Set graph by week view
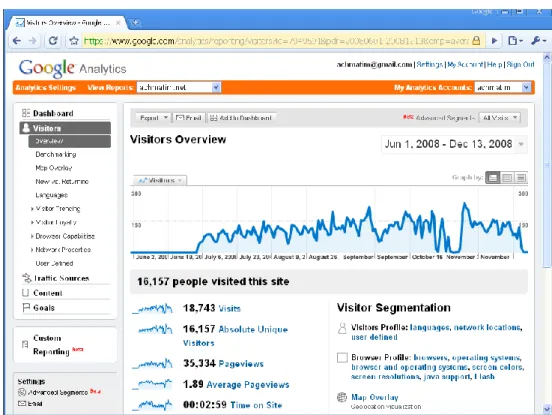The height and width of the screenshot is (415, 552). pyautogui.click(x=507, y=178)
